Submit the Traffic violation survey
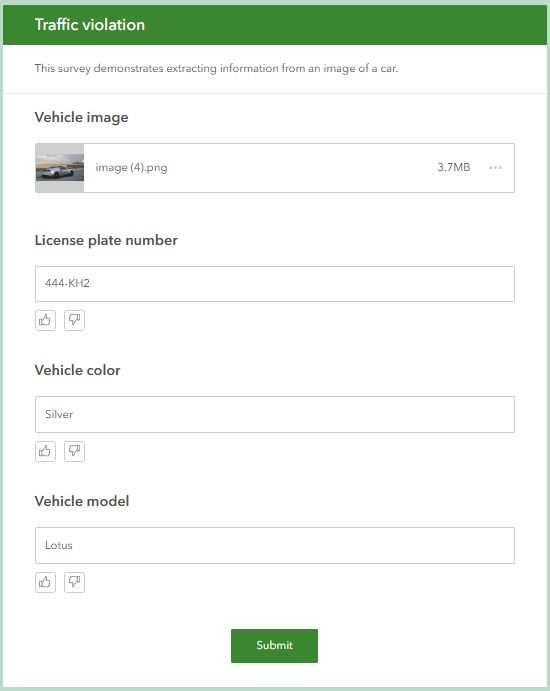 (x=274, y=646)
